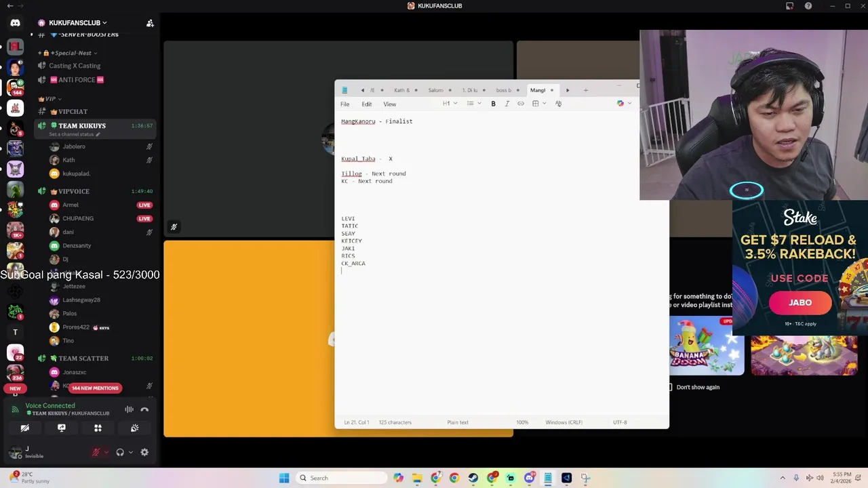868x488 pixels.
Task: Open the Discord soundboard icon
Action: (134, 428)
